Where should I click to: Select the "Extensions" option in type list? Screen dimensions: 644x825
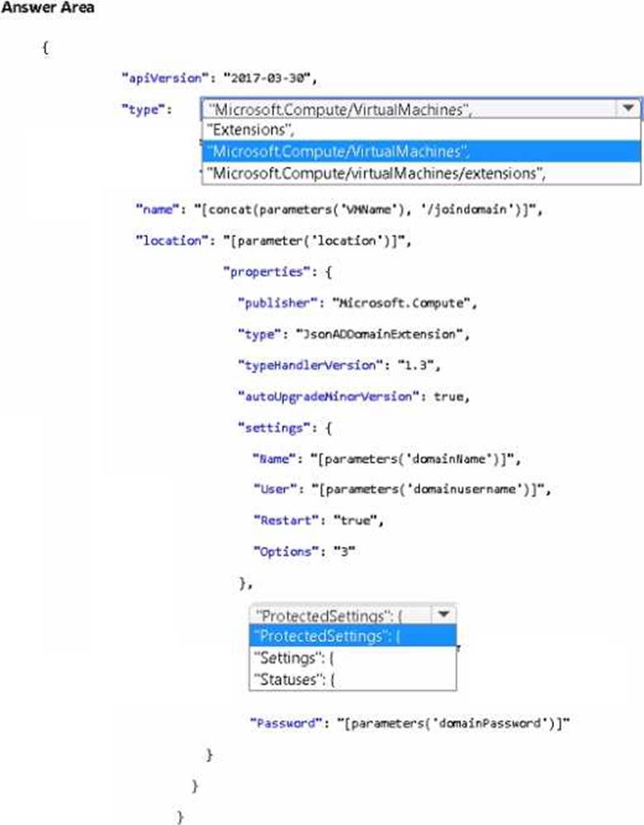pos(252,130)
